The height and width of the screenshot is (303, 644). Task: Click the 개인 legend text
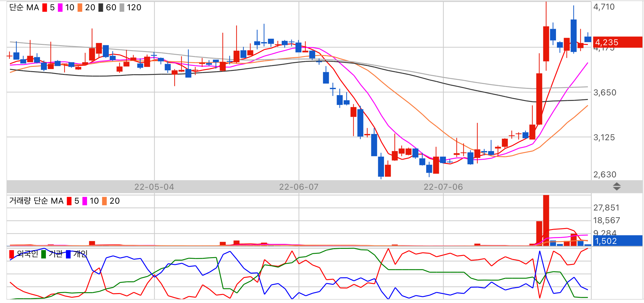click(80, 254)
